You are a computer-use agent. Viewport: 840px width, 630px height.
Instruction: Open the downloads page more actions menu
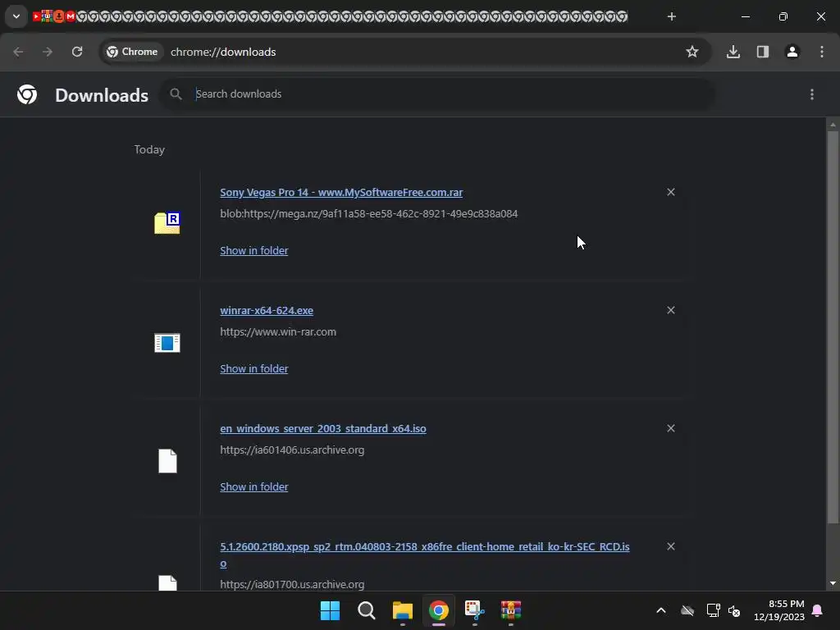click(812, 94)
